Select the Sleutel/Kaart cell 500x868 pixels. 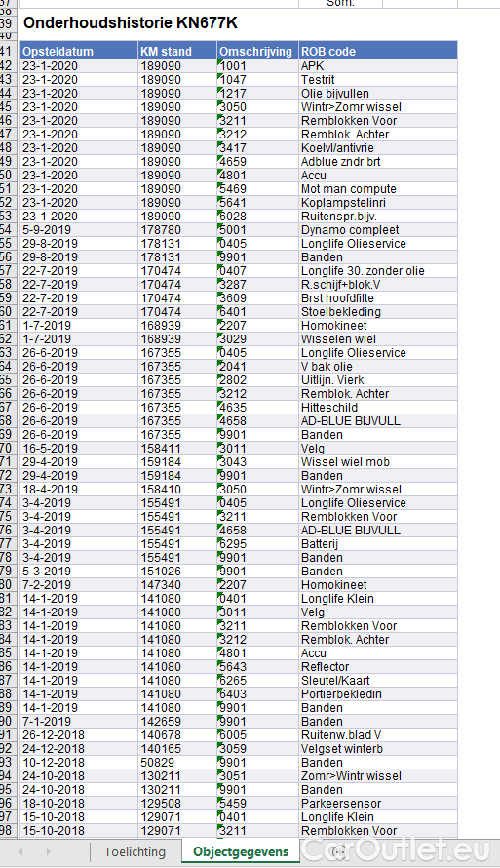pyautogui.click(x=378, y=681)
